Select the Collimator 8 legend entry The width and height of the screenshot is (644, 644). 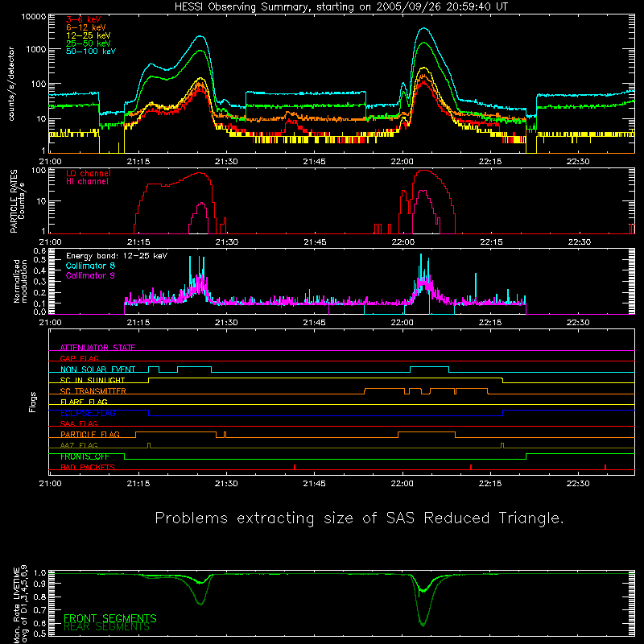click(x=90, y=266)
